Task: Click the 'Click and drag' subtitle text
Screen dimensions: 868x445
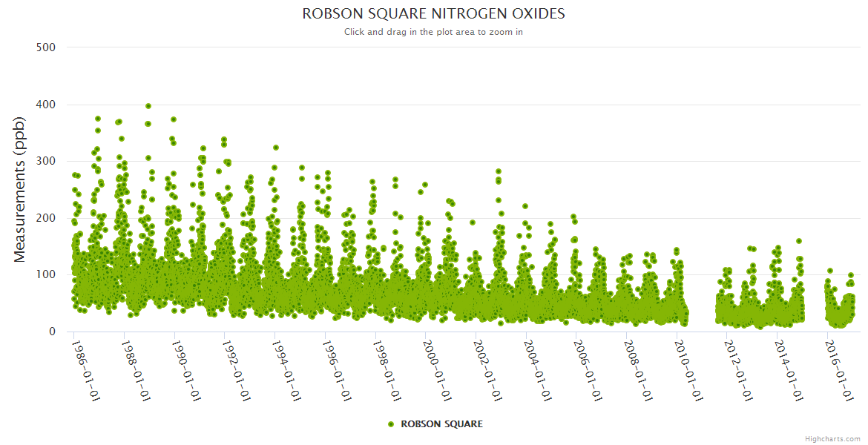Action: [434, 32]
